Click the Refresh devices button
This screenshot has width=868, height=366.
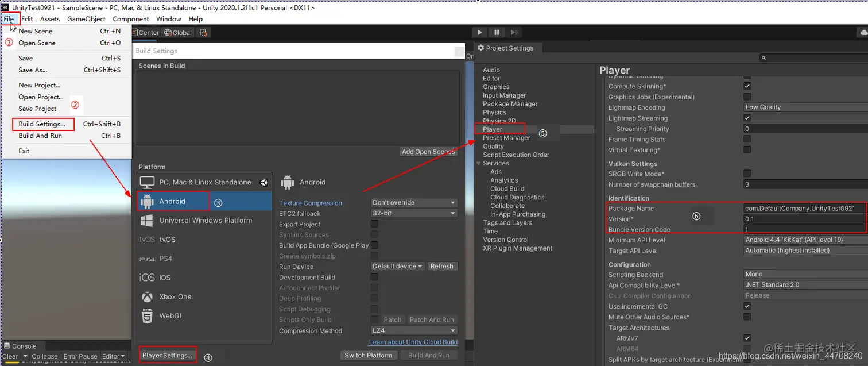tap(441, 267)
